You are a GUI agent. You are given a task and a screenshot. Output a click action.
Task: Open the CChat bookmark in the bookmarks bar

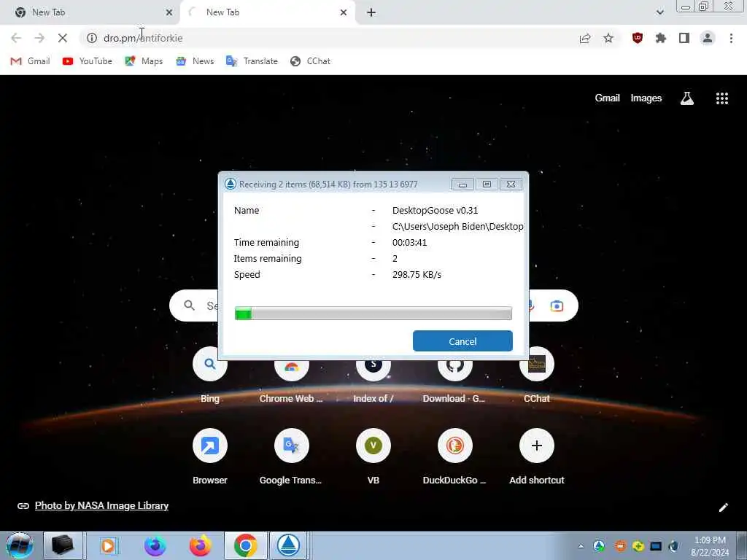click(x=310, y=61)
